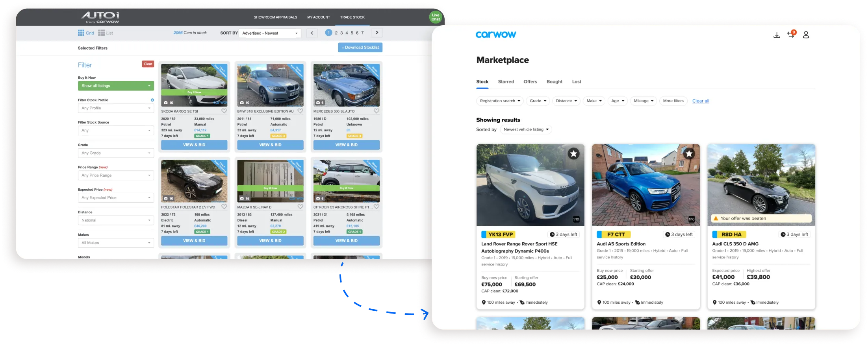Switch to the Offers tab
868x345 pixels.
point(530,82)
